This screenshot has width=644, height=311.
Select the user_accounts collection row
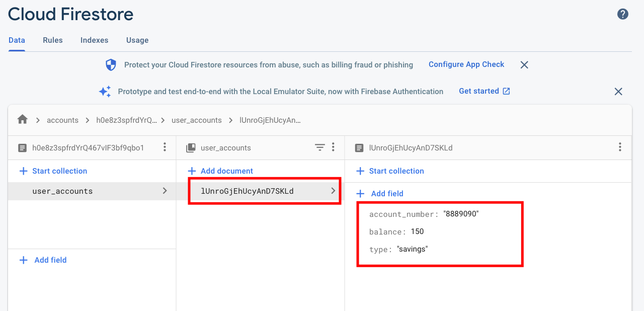(x=92, y=191)
